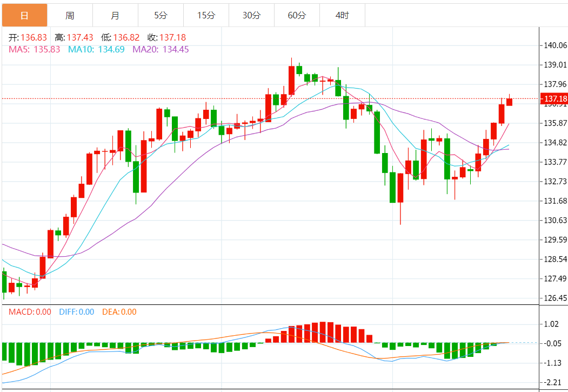Image resolution: width=568 pixels, height=392 pixels.
Task: Open the 60分 timeframe tab
Action: [x=297, y=15]
